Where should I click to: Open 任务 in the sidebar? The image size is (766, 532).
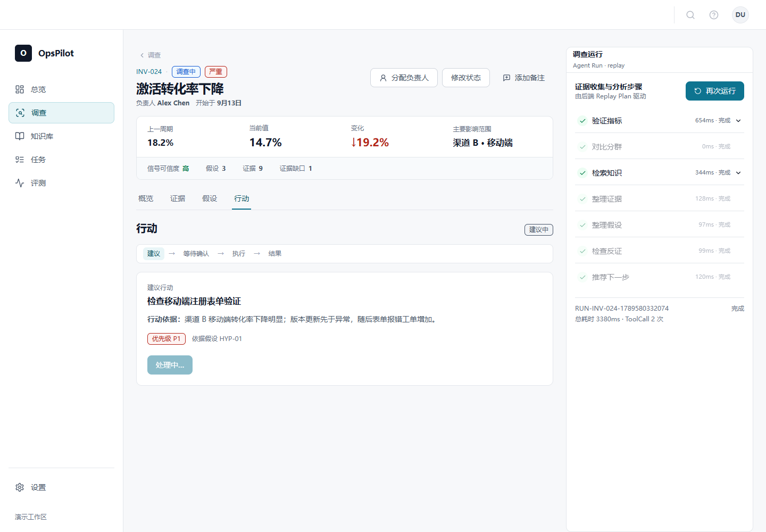(x=61, y=160)
